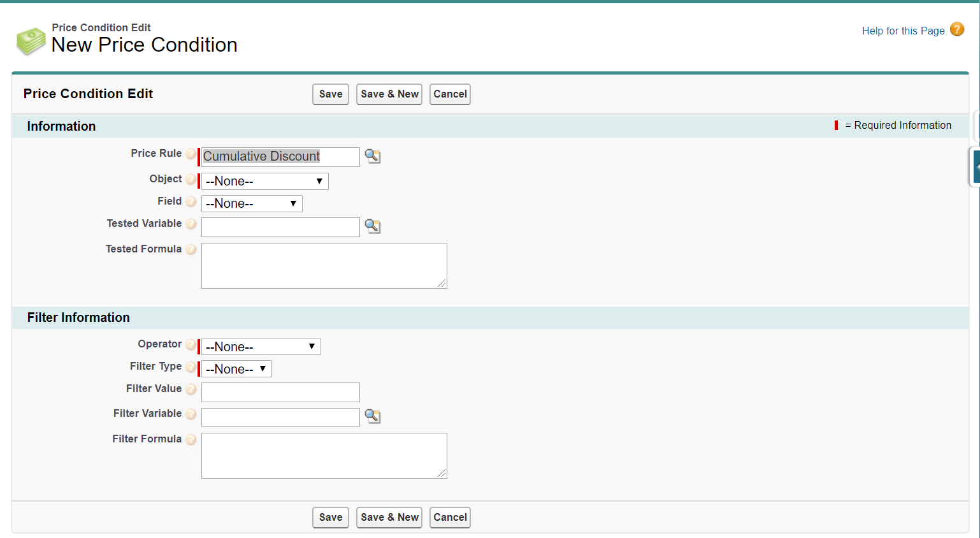Click help bubble next to Filter Value
This screenshot has width=980, height=538.
(191, 389)
